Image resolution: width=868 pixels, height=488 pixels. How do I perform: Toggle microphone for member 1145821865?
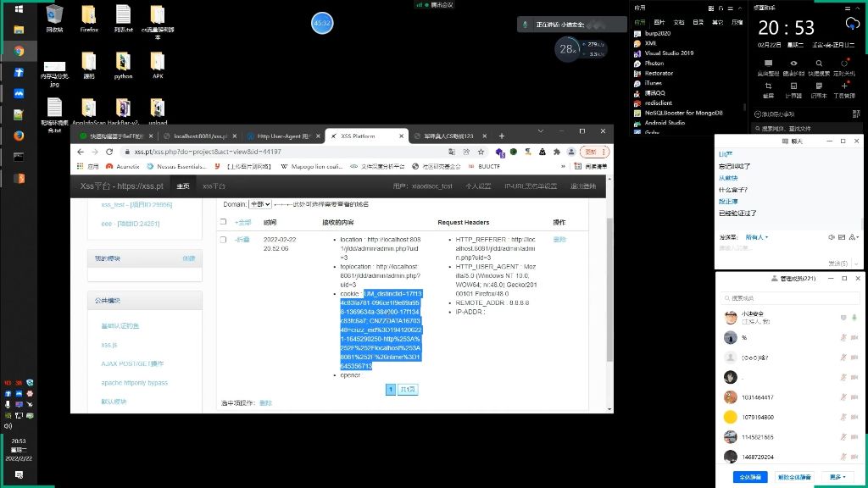pyautogui.click(x=843, y=436)
